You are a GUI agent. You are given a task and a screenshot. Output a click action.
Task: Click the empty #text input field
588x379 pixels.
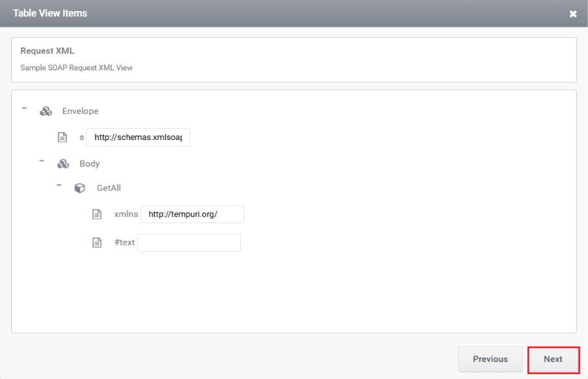coord(189,242)
